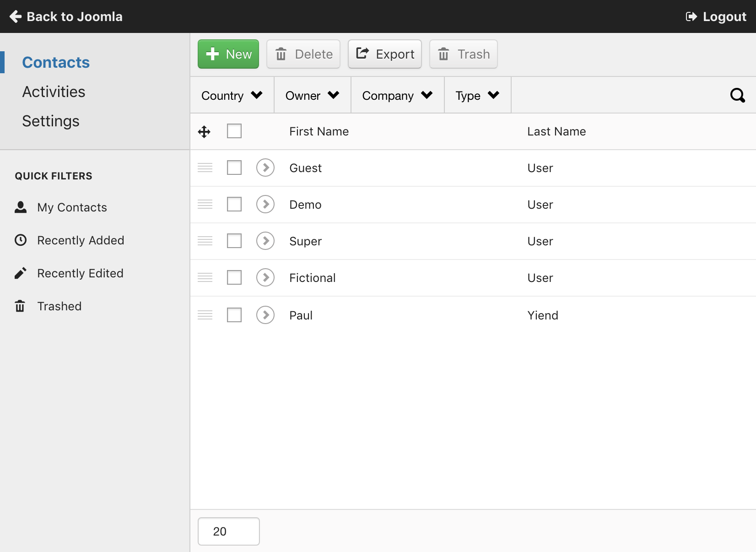Click the search magnifier icon
The width and height of the screenshot is (756, 552).
point(737,95)
